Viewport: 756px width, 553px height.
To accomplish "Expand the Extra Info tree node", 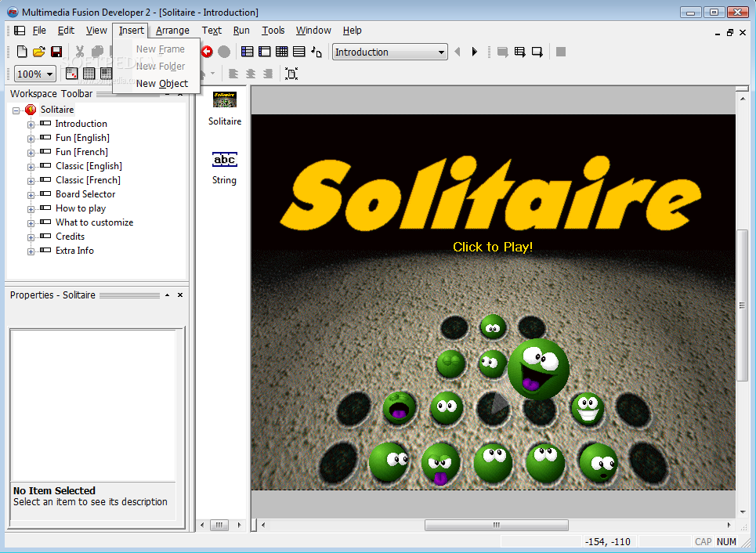I will pyautogui.click(x=31, y=251).
